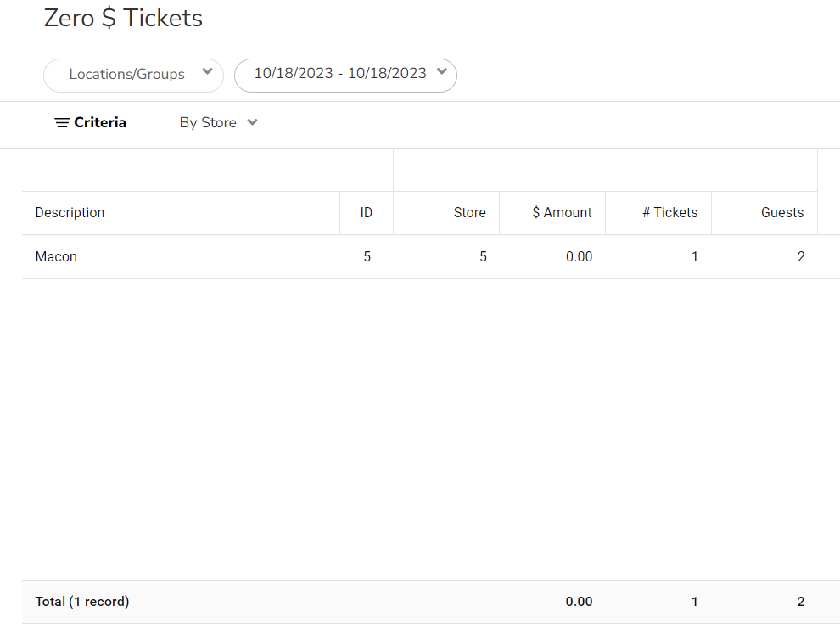The image size is (840, 634).
Task: Sort by the Description column header
Action: (x=70, y=213)
